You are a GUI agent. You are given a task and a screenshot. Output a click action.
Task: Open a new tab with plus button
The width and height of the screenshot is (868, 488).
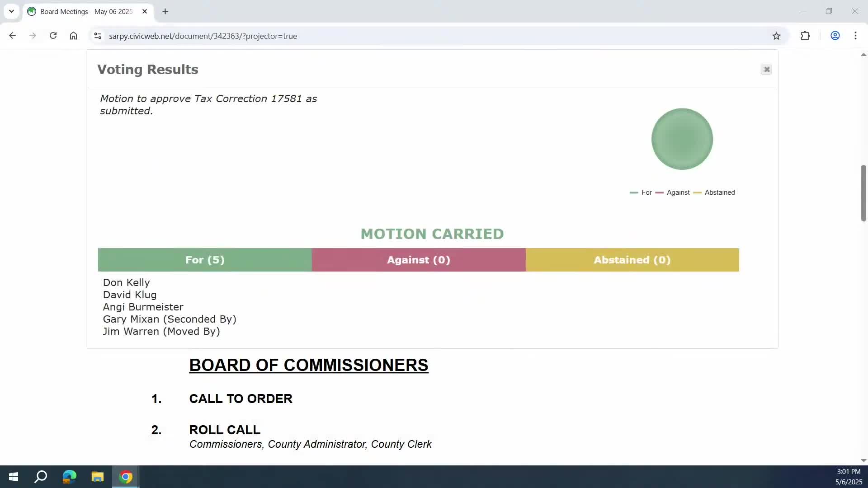[x=165, y=11]
